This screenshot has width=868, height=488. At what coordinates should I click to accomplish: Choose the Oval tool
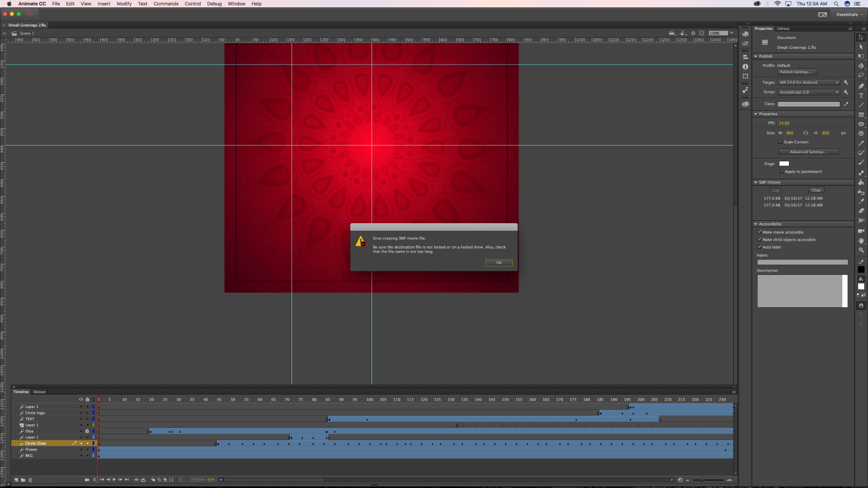point(861,124)
